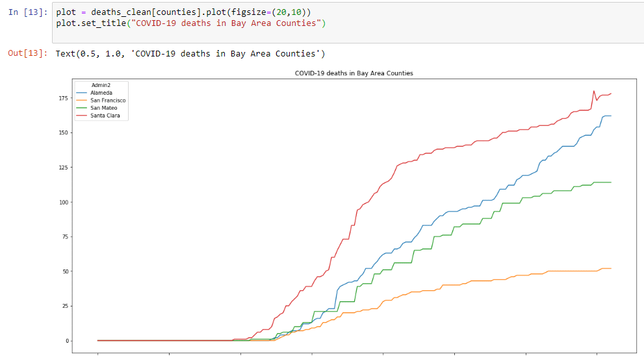Select the Out[13] prompt label
644x361 pixels.
click(28, 53)
